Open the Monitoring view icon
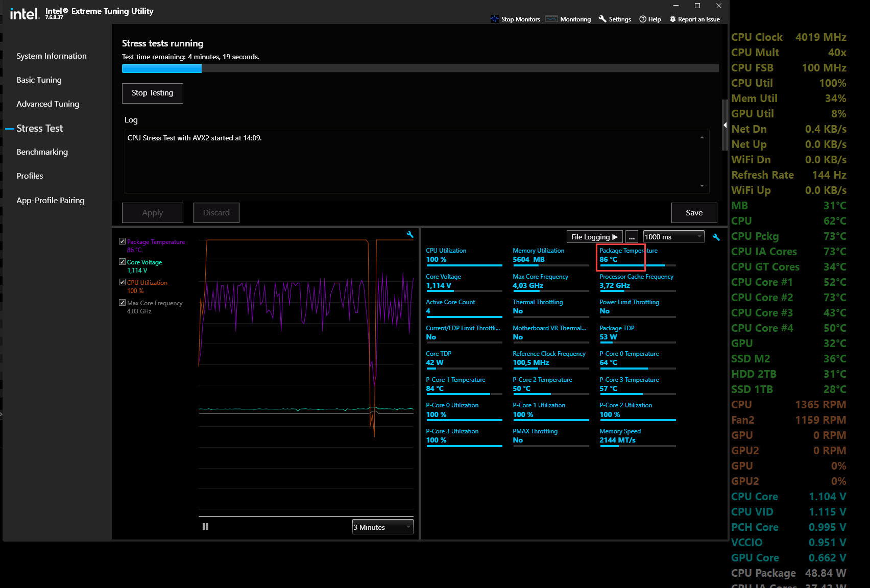Viewport: 870px width, 588px height. pyautogui.click(x=551, y=19)
